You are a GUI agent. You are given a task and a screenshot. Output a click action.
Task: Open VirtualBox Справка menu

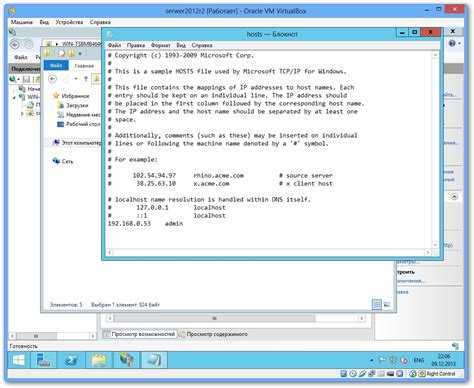[x=100, y=22]
